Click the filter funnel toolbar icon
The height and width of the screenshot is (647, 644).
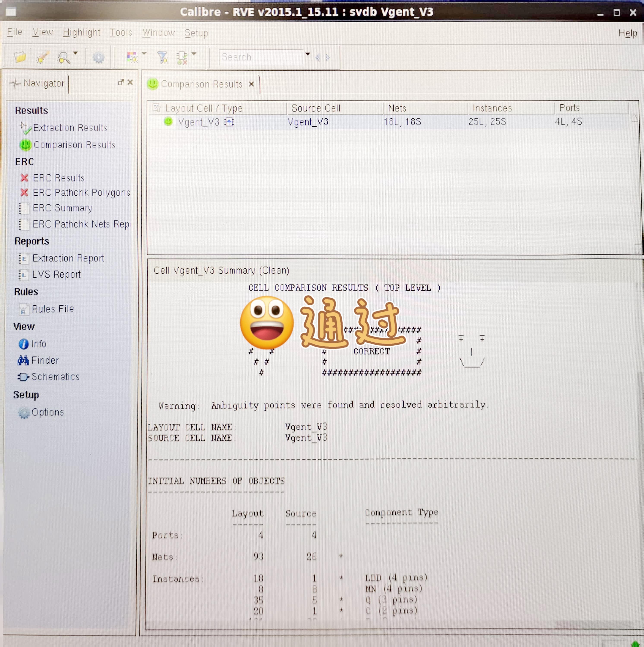(163, 58)
